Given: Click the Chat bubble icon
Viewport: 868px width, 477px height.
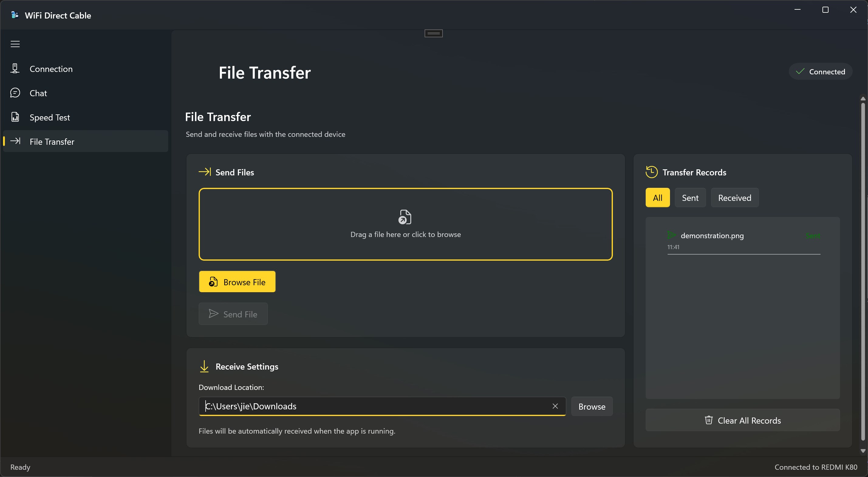Looking at the screenshot, I should click(x=15, y=93).
